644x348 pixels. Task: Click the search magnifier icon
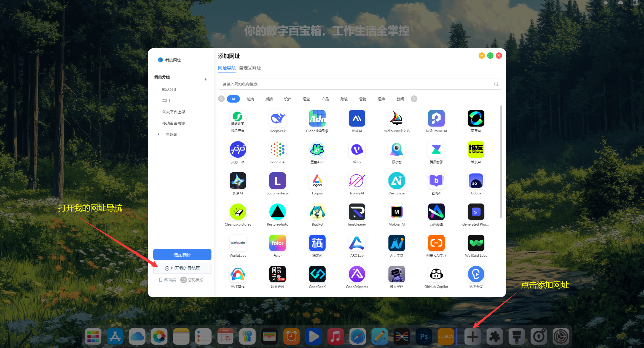497,84
